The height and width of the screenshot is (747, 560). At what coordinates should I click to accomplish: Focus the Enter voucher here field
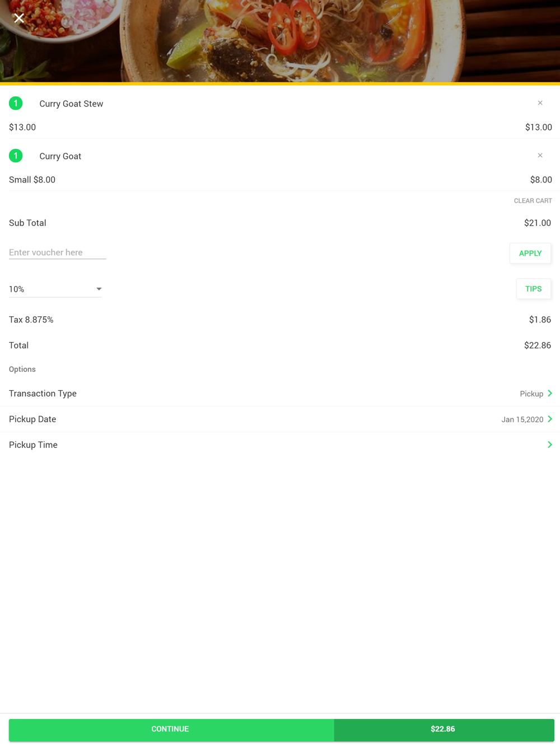(57, 253)
